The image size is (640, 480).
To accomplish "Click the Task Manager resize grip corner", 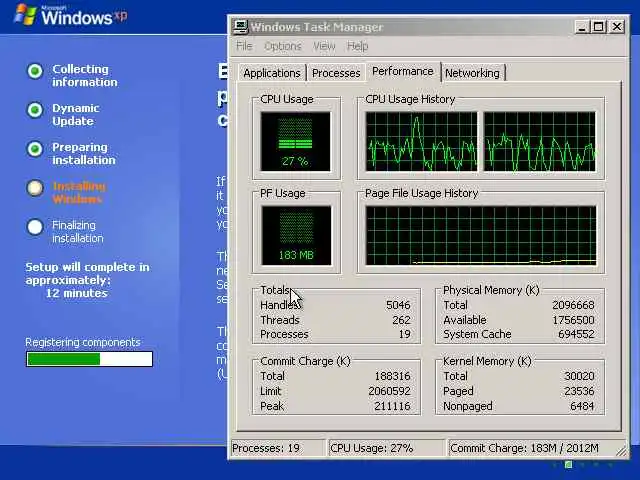I will (x=622, y=451).
